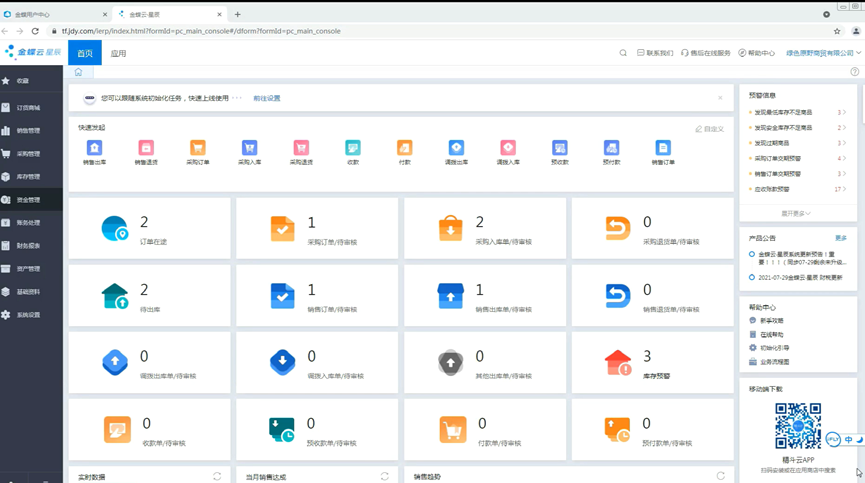The image size is (865, 483).
Task: Open the 发现安全库存不足商品 alert row
Action: click(x=798, y=127)
